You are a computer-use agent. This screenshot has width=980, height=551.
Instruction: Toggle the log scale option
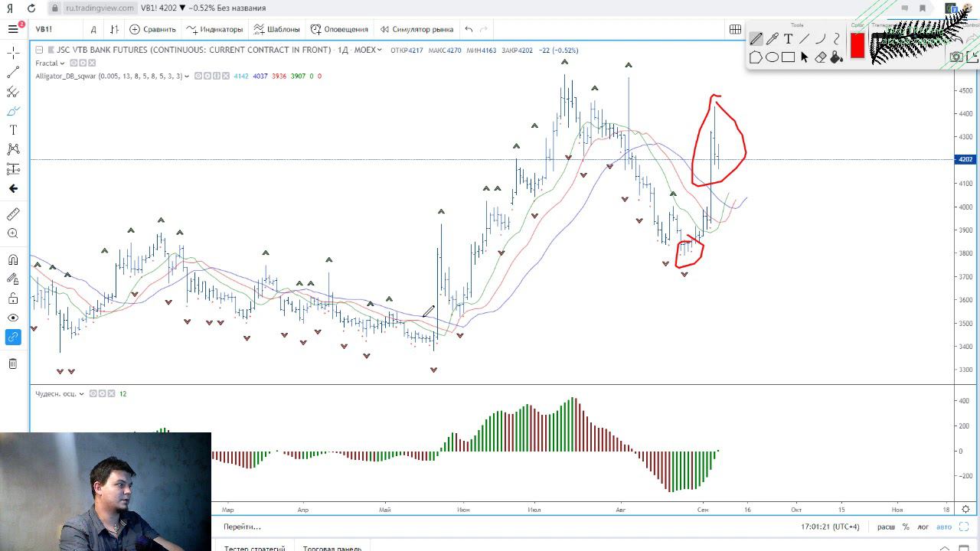[923, 527]
